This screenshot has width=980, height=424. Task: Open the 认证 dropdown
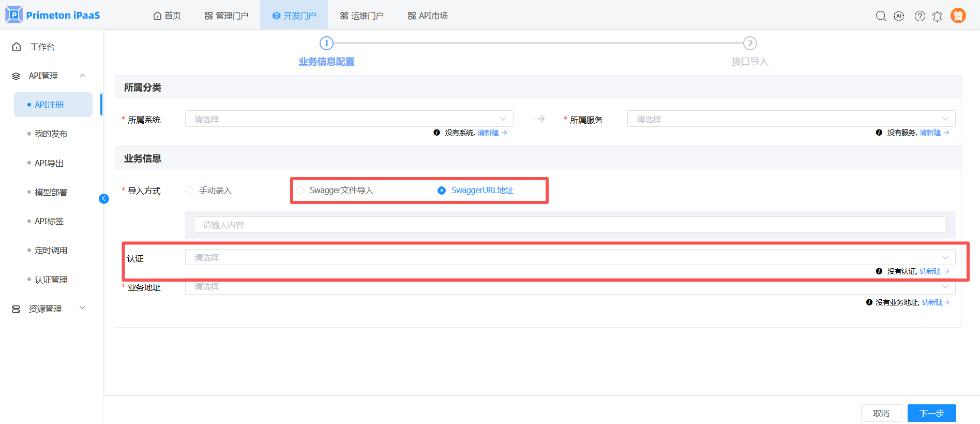(x=569, y=257)
